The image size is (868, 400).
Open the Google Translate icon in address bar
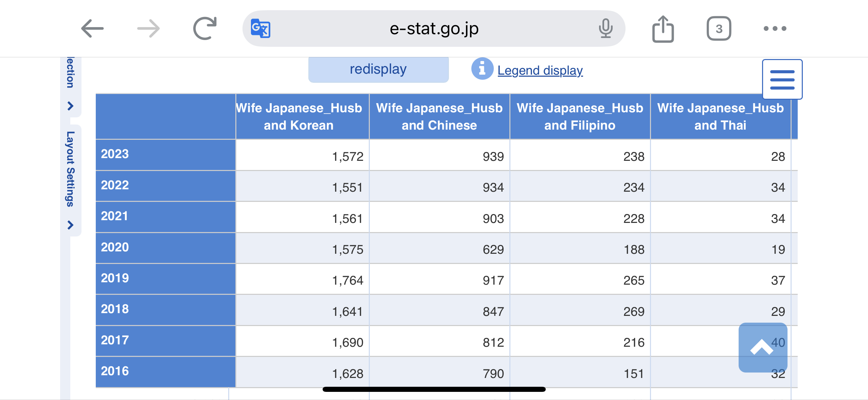[x=260, y=28]
